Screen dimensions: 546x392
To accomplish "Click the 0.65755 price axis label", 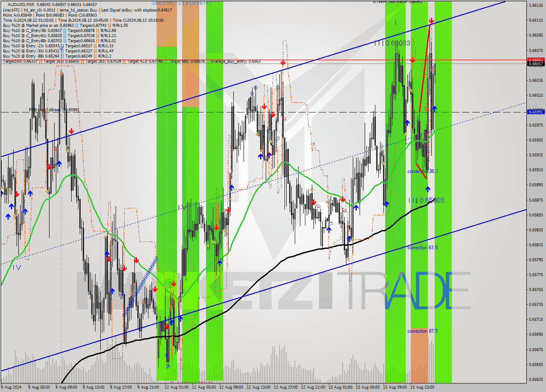I will coord(536,289).
